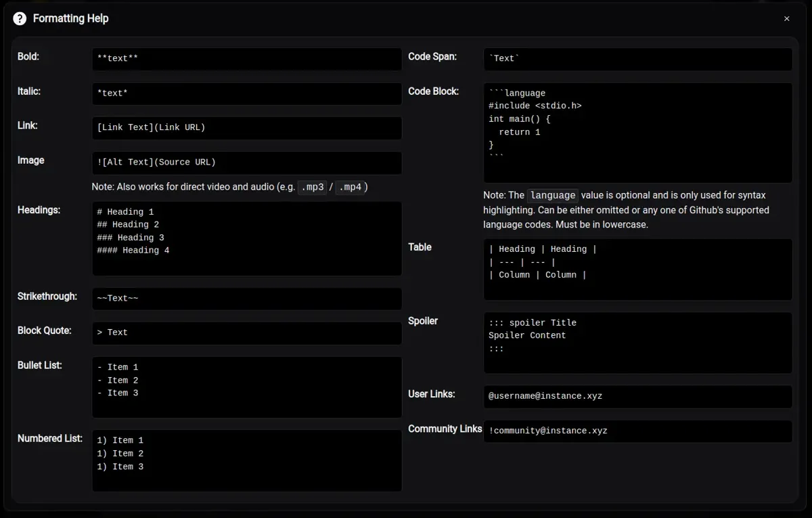
Task: Click the Community Links !community example
Action: (637, 431)
